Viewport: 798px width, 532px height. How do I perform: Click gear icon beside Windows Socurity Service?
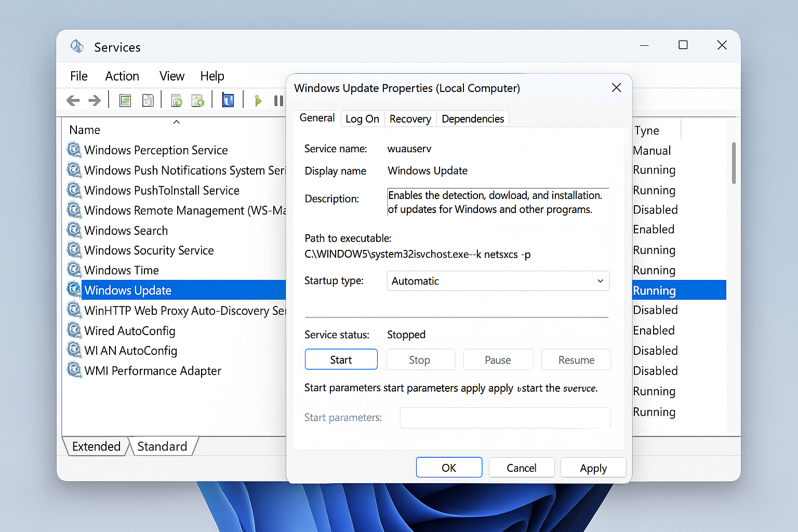tap(74, 250)
